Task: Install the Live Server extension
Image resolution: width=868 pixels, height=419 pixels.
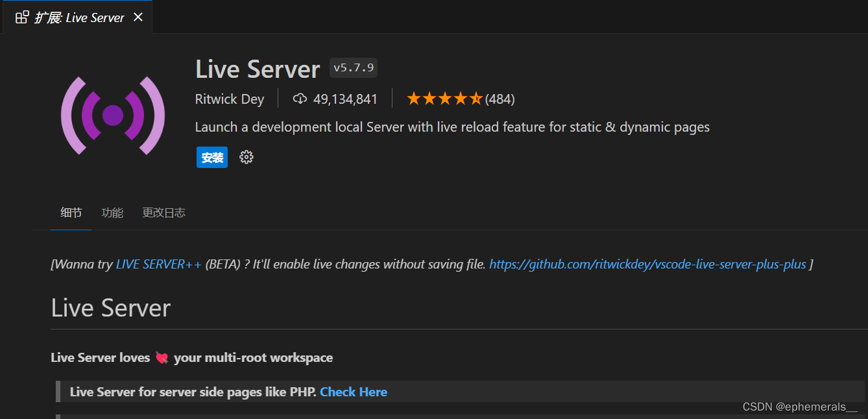Action: 212,157
